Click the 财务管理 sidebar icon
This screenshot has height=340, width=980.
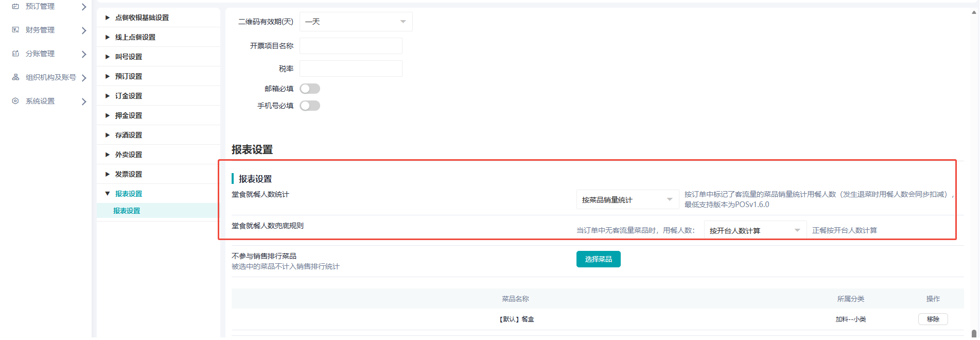coord(15,30)
